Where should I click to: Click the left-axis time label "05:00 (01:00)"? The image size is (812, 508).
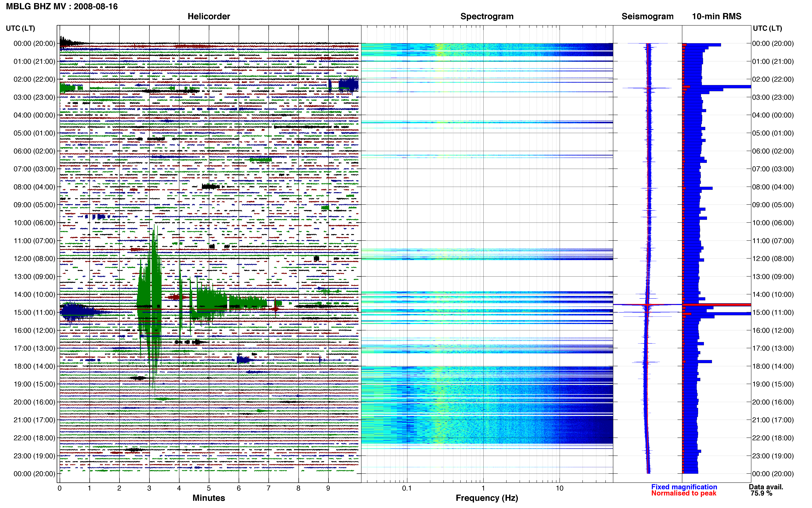click(x=34, y=133)
